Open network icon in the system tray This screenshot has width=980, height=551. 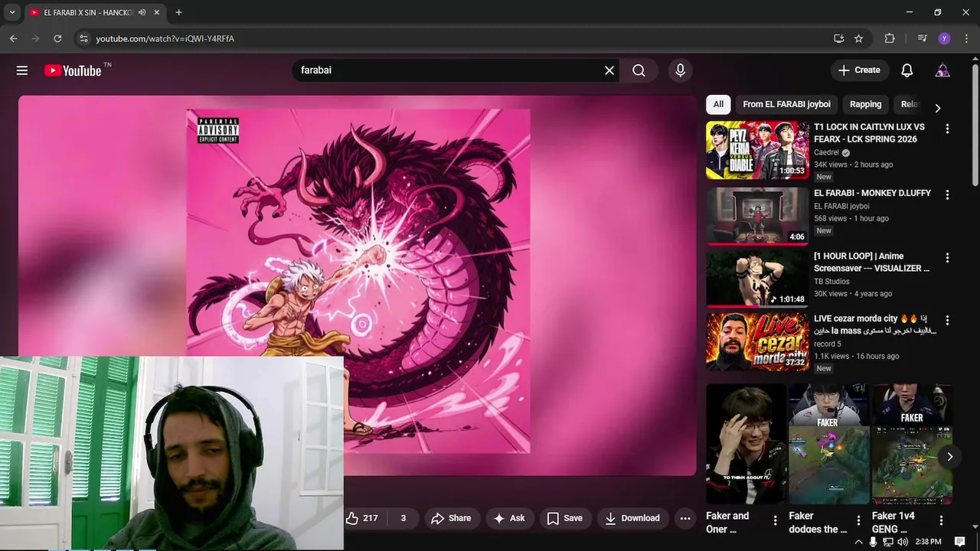pyautogui.click(x=888, y=542)
